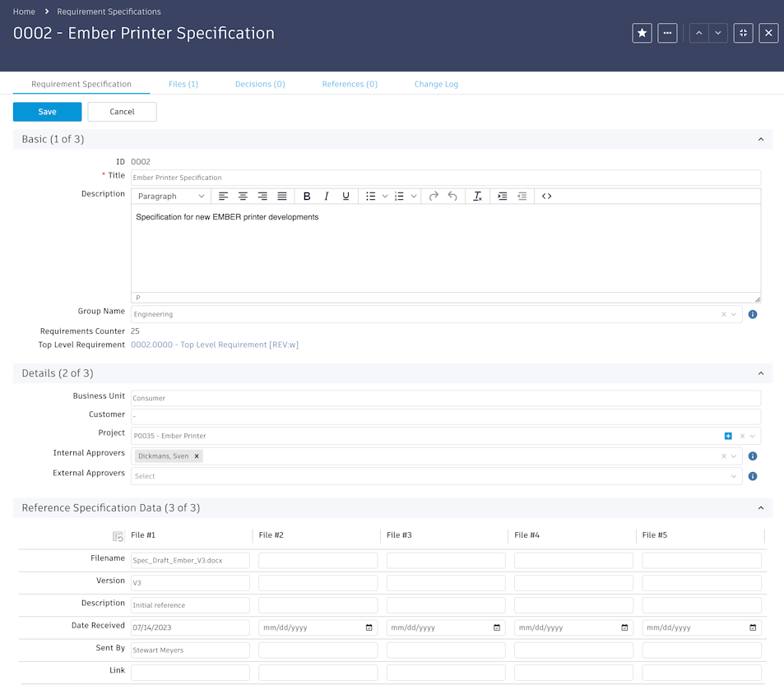Click the Save button
Viewport: 784px width, 685px height.
tap(48, 112)
